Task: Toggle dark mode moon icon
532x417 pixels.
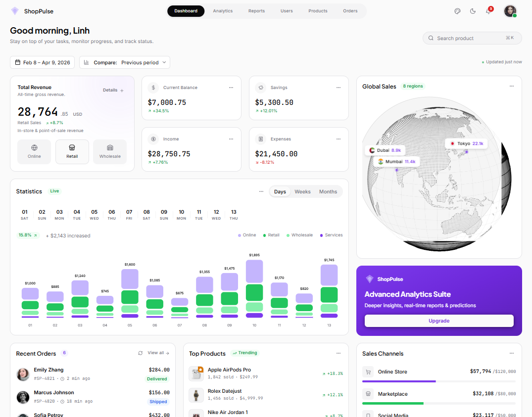Action: click(473, 11)
